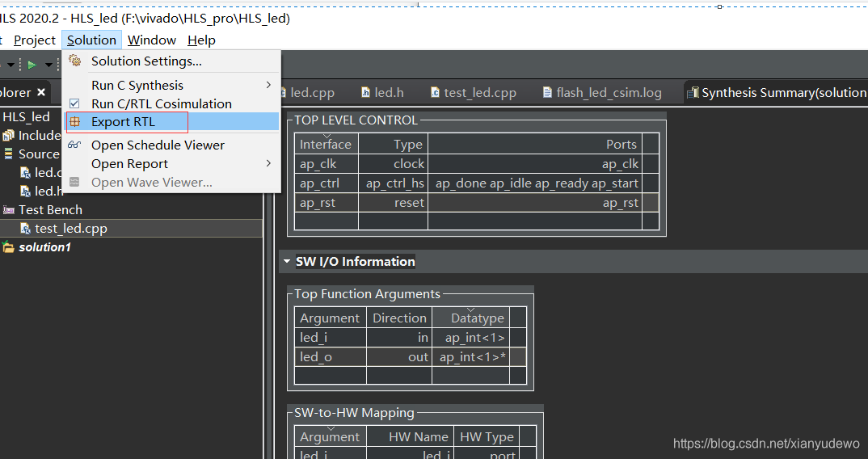Screen dimensions: 868x459
Task: Open the Project menu
Action: (x=34, y=40)
